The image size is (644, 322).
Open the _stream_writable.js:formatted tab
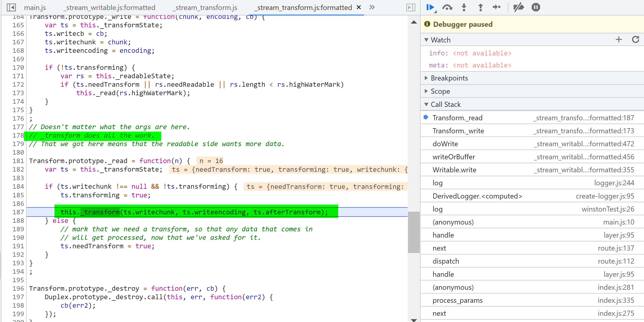coord(109,8)
